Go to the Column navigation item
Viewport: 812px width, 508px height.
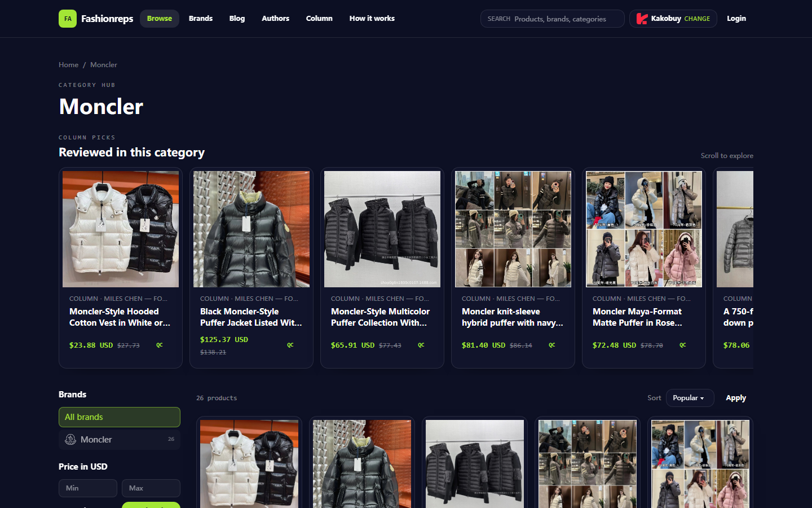click(319, 19)
